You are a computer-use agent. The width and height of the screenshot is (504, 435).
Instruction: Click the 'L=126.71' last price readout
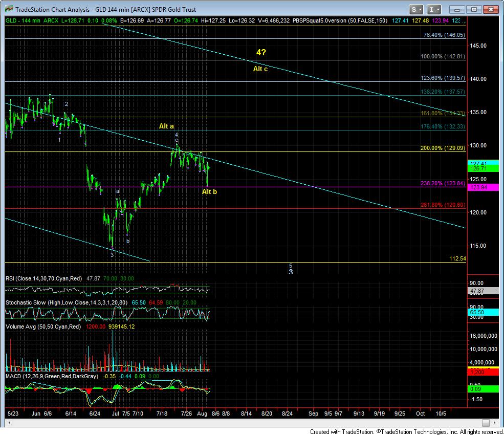tap(73, 20)
